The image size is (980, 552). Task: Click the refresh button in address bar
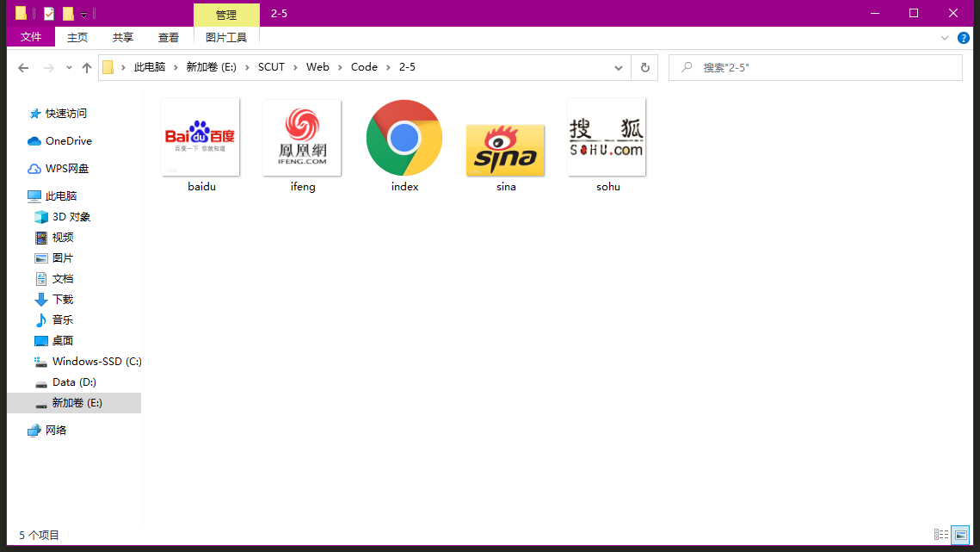pos(644,67)
